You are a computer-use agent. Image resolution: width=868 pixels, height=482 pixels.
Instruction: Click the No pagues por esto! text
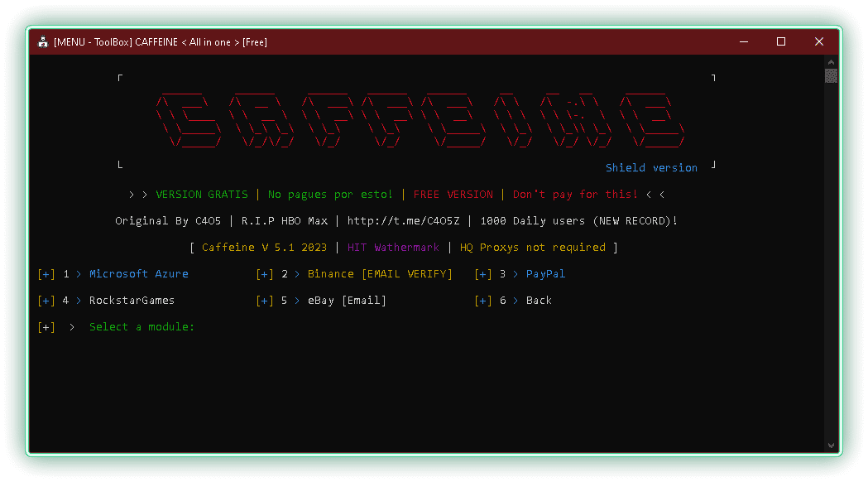pyautogui.click(x=330, y=195)
